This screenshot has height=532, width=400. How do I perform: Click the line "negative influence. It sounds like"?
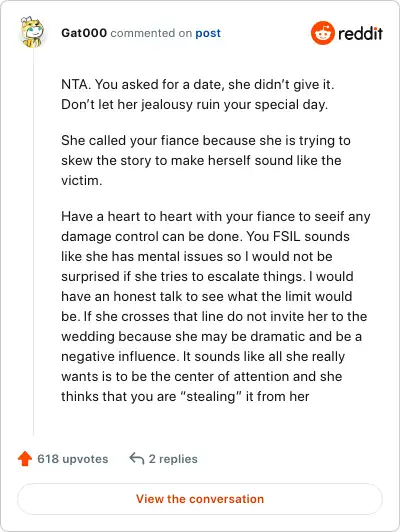[x=203, y=356]
